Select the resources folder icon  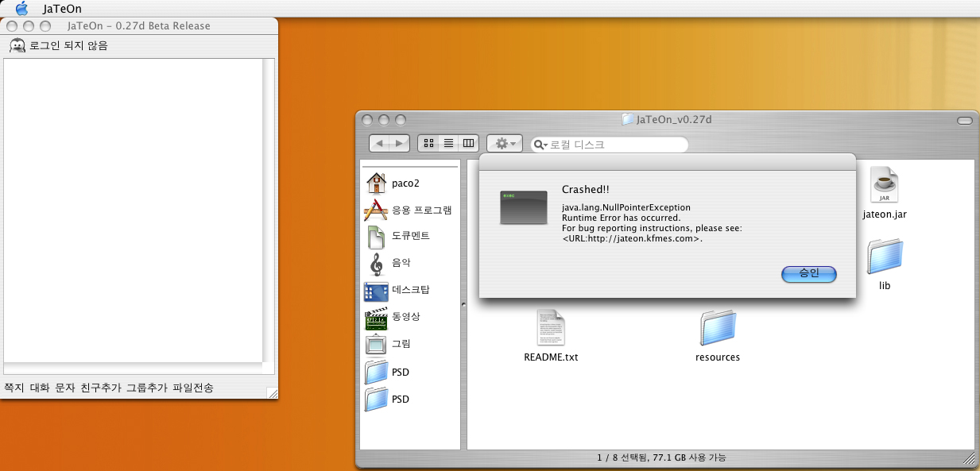click(x=718, y=327)
